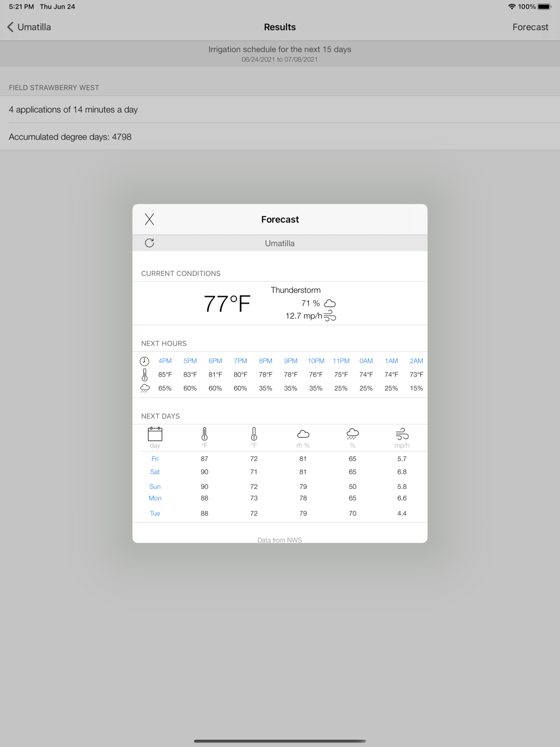The image size is (560, 747).
Task: Select the Fri forecast row
Action: coord(280,459)
